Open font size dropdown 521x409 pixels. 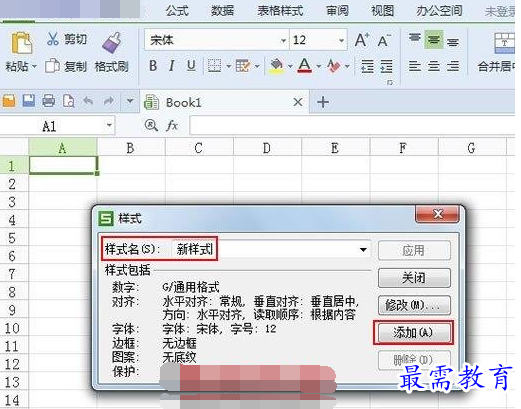(342, 41)
